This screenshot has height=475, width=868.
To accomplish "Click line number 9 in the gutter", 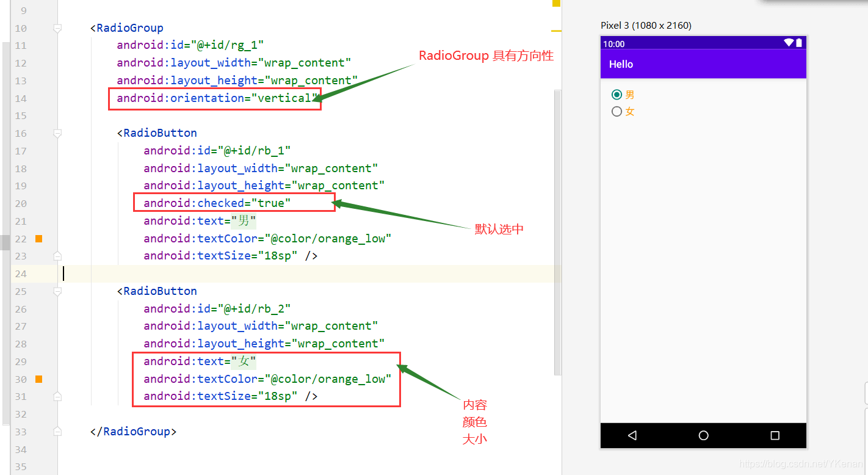I will (23, 10).
